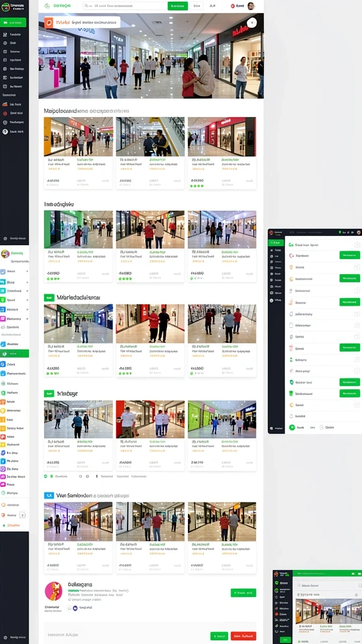Click the round pink profile avatar near page bottom
The width and height of the screenshot is (362, 644).
coord(53,591)
